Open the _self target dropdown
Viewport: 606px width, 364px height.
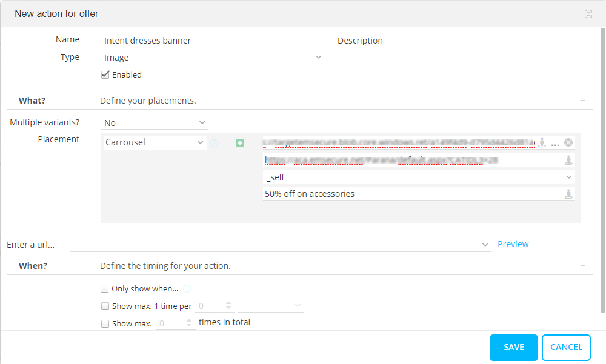pyautogui.click(x=418, y=177)
